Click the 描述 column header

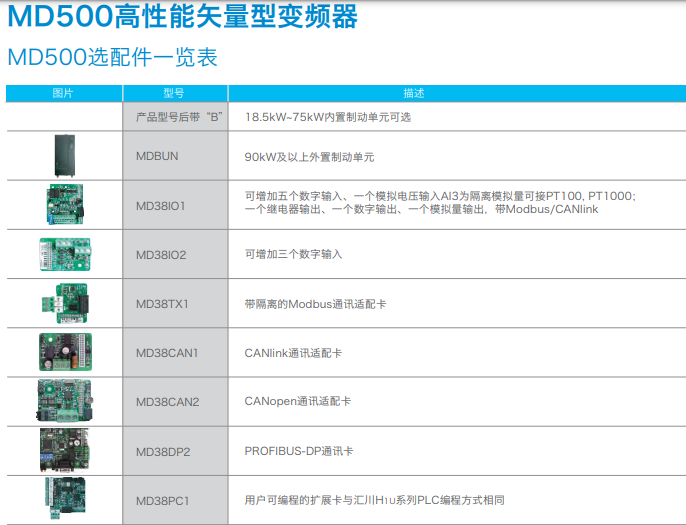(x=413, y=93)
